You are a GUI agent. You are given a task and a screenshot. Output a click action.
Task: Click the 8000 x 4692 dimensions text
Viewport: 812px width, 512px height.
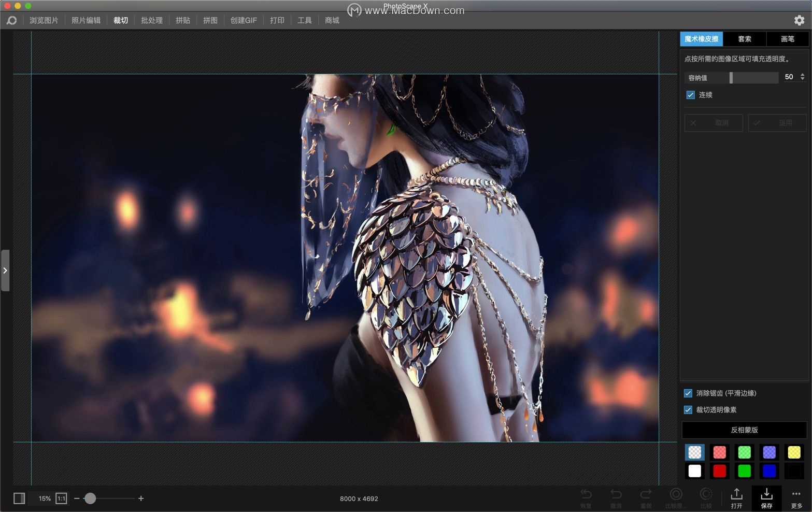click(x=359, y=499)
